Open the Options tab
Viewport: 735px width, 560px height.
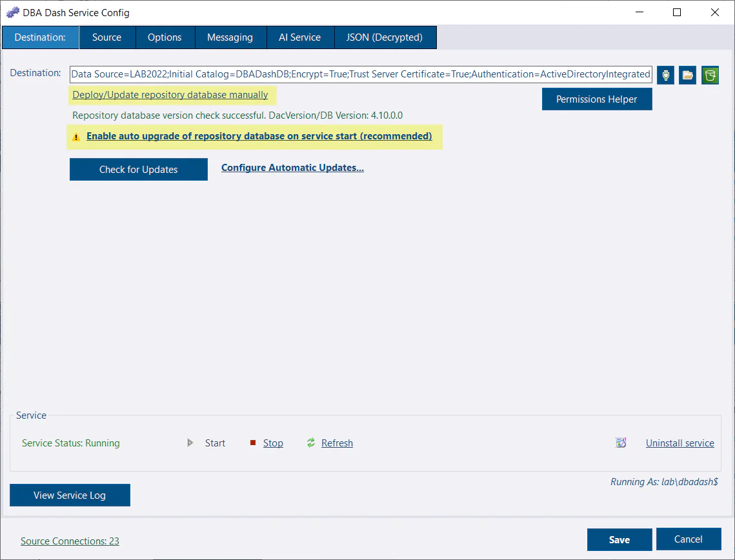[x=165, y=37]
